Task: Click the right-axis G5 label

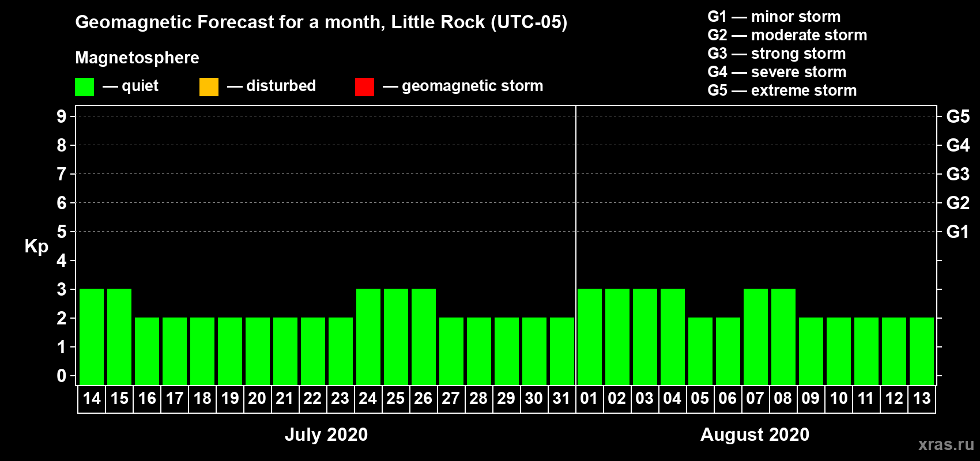Action: click(x=958, y=116)
